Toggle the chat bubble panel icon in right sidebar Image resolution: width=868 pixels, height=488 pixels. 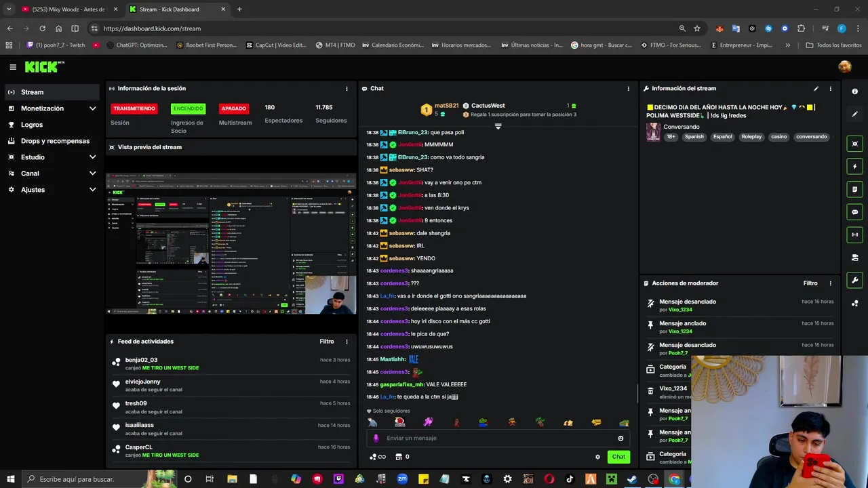point(854,212)
